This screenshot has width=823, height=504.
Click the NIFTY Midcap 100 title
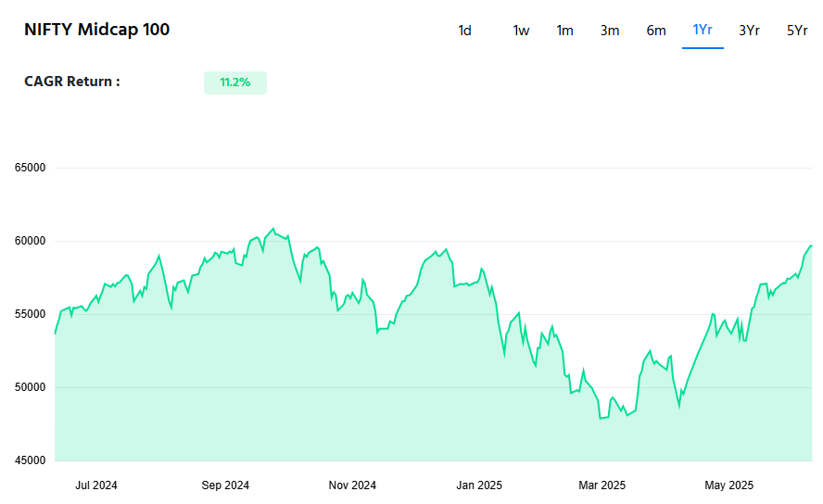coord(97,30)
